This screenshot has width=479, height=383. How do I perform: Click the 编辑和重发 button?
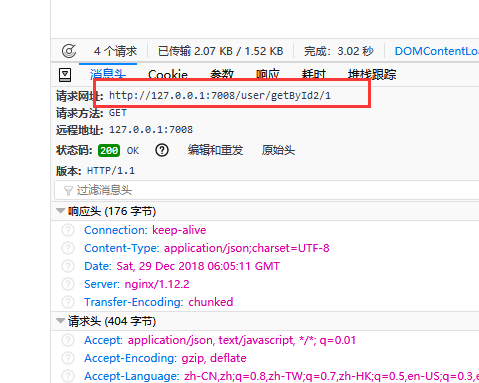click(215, 150)
